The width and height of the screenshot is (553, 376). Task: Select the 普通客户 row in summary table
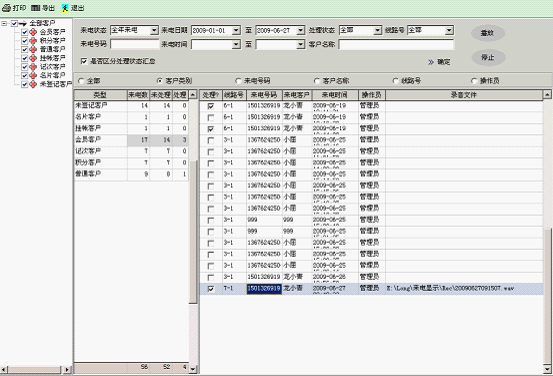tap(131, 174)
